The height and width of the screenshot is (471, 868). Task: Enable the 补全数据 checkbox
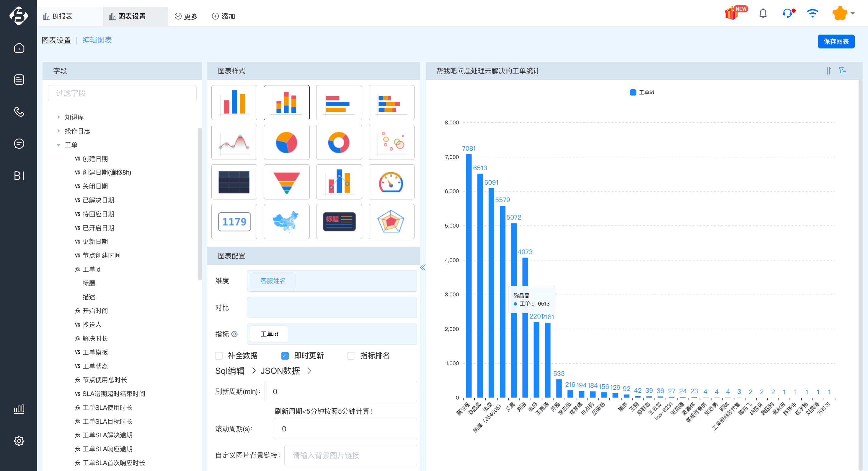[219, 356]
